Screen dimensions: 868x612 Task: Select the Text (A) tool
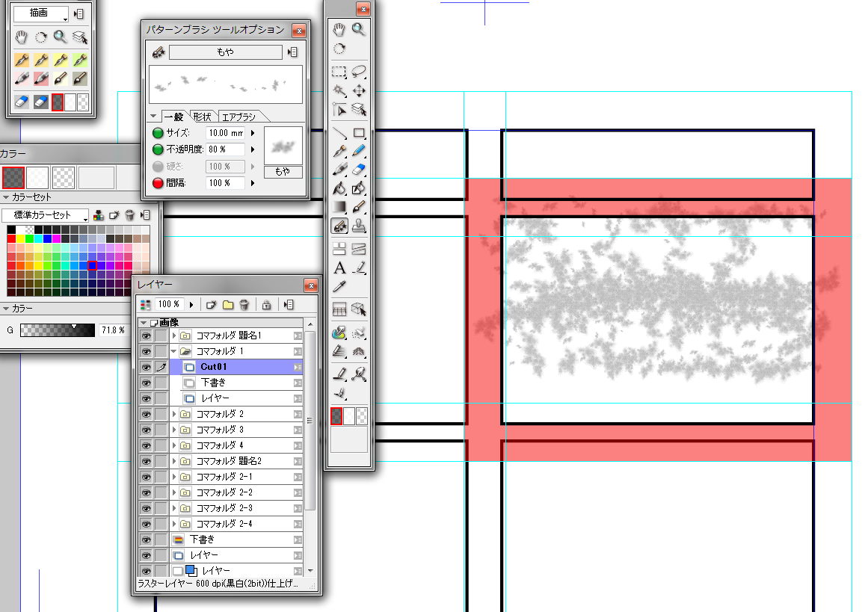click(x=339, y=268)
